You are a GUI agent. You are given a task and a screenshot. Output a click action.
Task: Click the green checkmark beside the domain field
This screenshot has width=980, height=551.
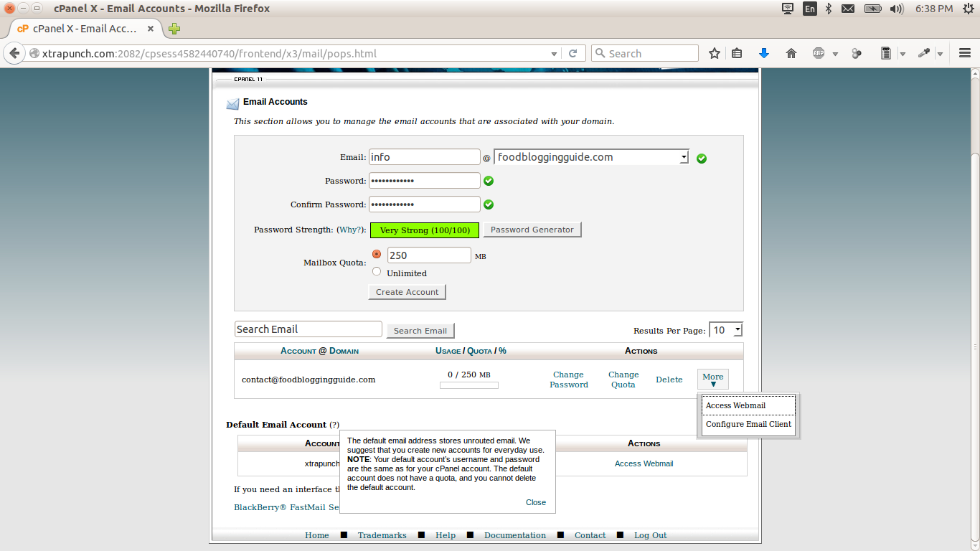point(702,159)
